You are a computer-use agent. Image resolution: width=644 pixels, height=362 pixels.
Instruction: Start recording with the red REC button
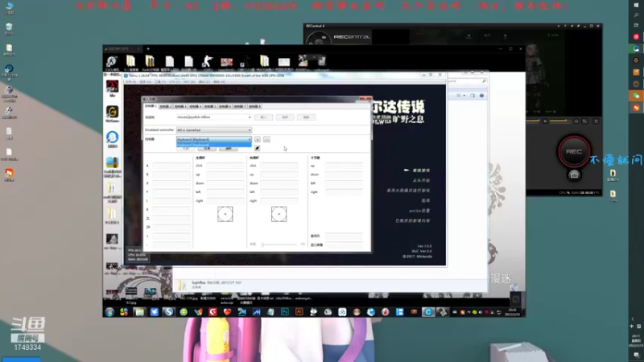[573, 151]
